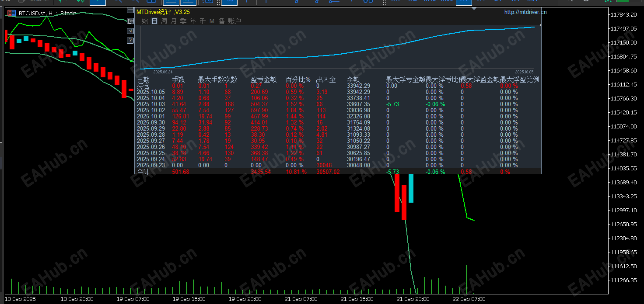Select the 持仓 row label
The height and width of the screenshot is (304, 644).
(x=143, y=86)
